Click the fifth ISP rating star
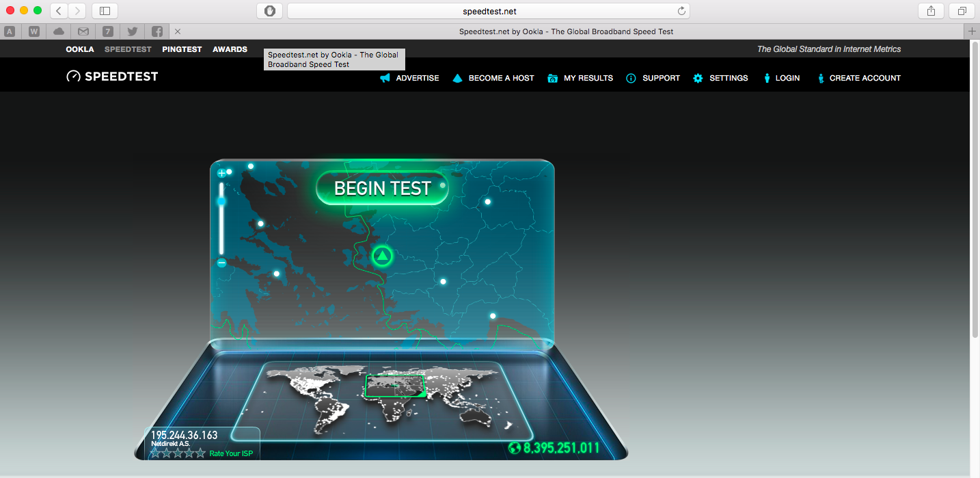 pos(200,453)
